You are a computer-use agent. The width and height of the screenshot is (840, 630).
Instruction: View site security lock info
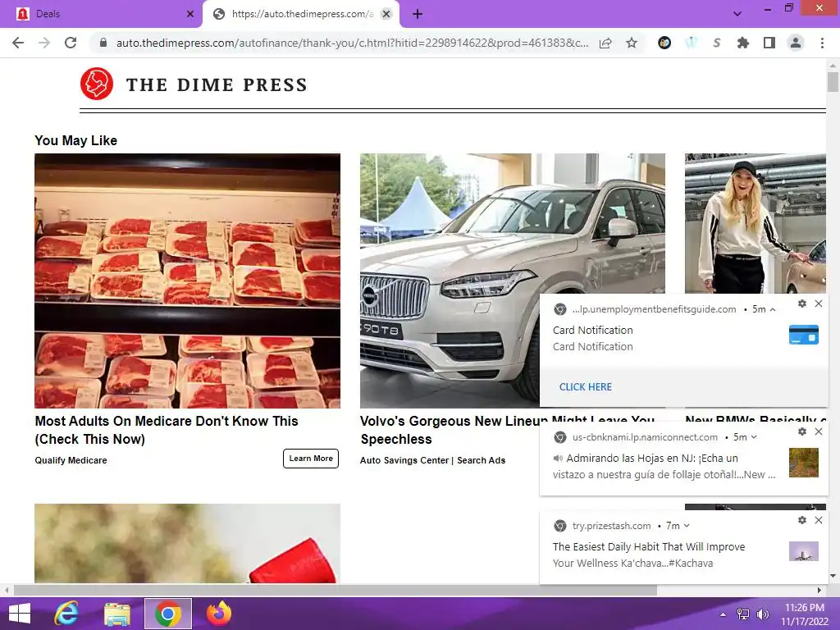[x=103, y=43]
